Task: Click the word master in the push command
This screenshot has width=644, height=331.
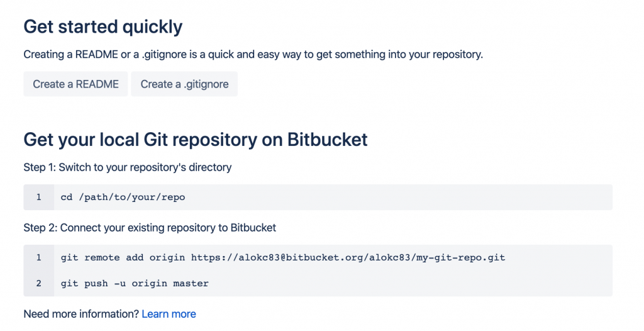Action: [x=191, y=283]
